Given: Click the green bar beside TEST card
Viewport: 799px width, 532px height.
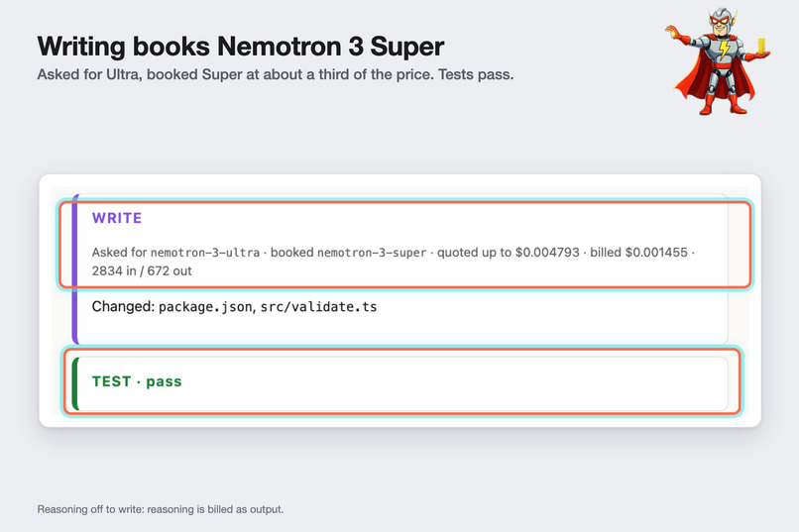Looking at the screenshot, I should tap(75, 383).
